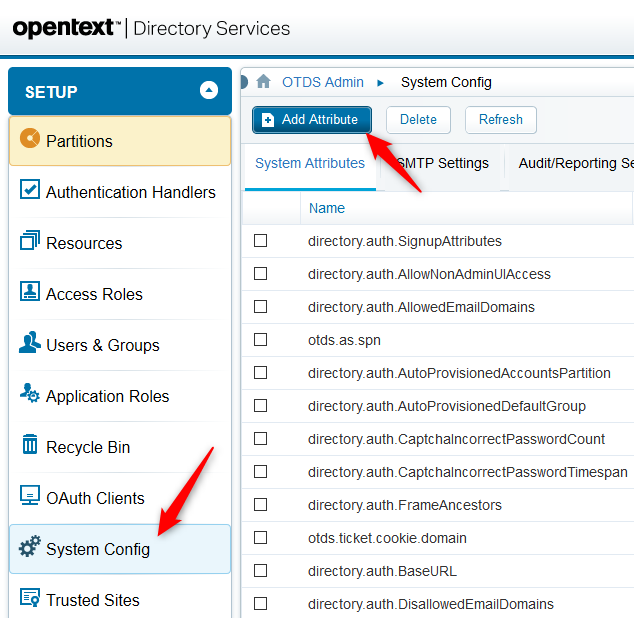Select System Config menu entry
This screenshot has width=634, height=618.
[x=120, y=549]
